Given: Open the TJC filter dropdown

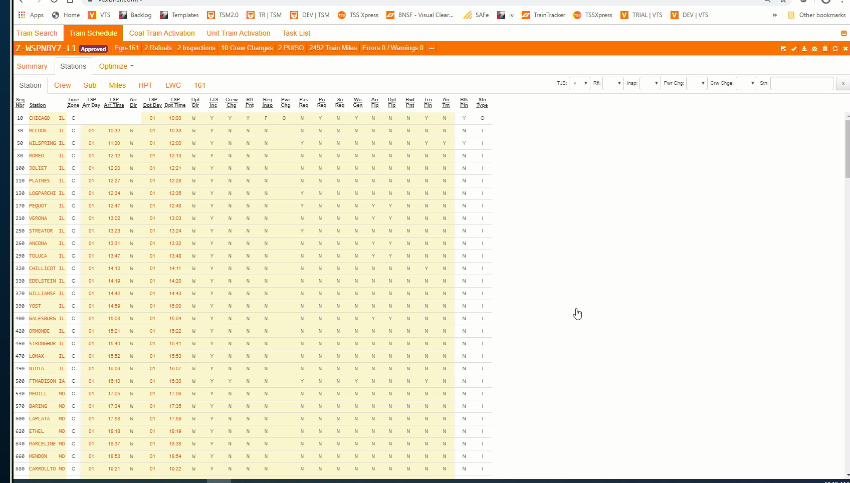Looking at the screenshot, I should (579, 83).
